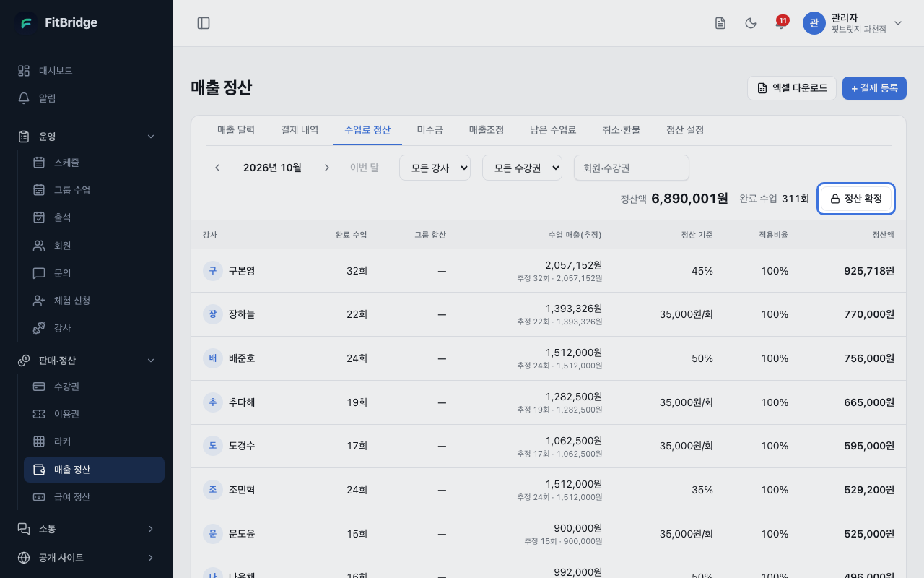This screenshot has height=578, width=924.
Task: Open the 모든 강사 instructor dropdown
Action: pyautogui.click(x=435, y=168)
